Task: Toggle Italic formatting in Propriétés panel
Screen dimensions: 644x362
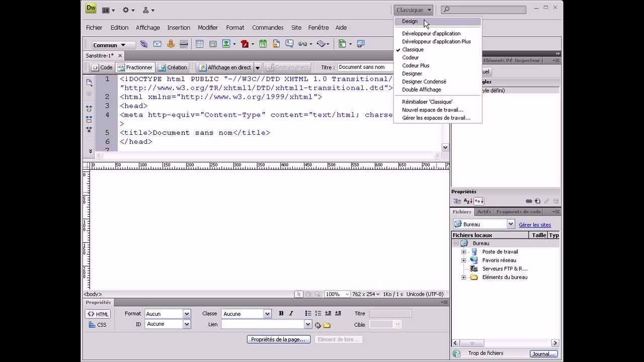Action: [291, 313]
